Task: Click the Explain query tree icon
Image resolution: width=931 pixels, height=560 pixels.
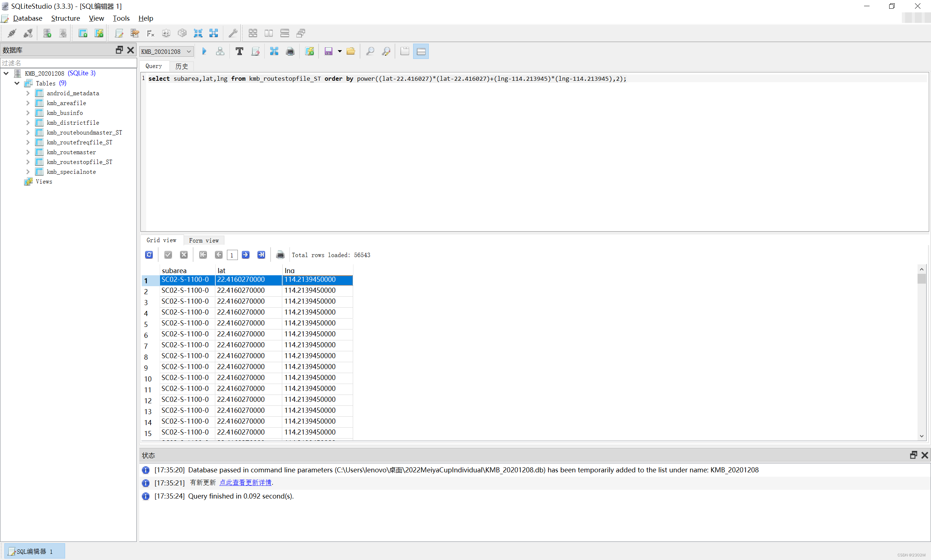Action: pos(220,51)
